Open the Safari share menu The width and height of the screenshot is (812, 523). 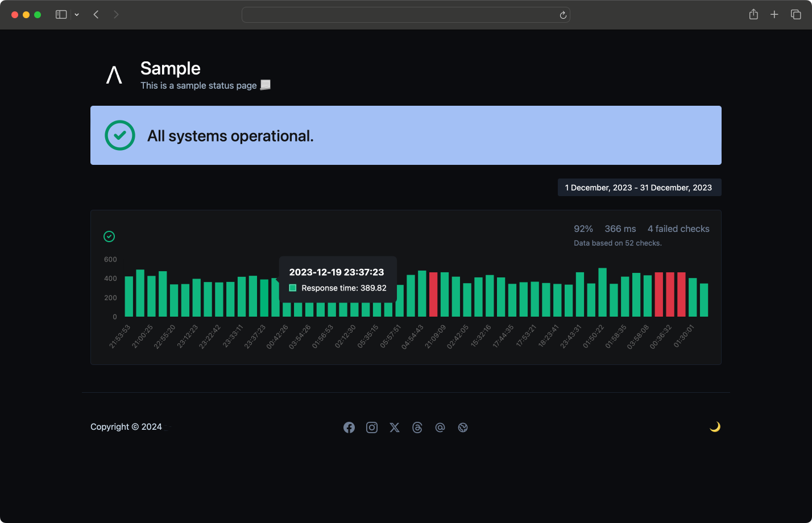(753, 15)
